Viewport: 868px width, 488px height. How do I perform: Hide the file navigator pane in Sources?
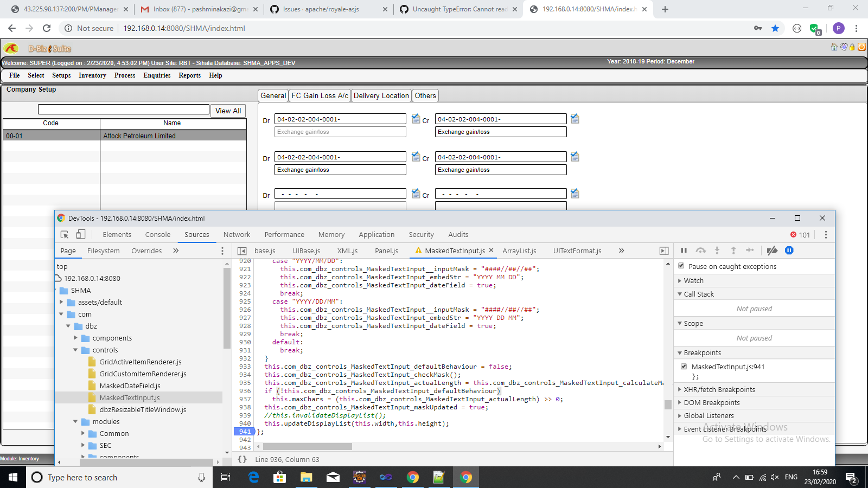(242, 251)
